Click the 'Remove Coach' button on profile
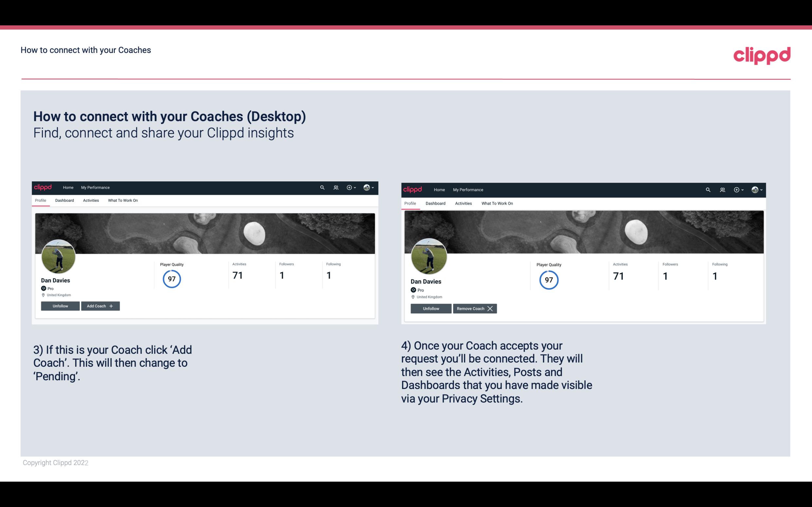The width and height of the screenshot is (812, 507). [475, 308]
